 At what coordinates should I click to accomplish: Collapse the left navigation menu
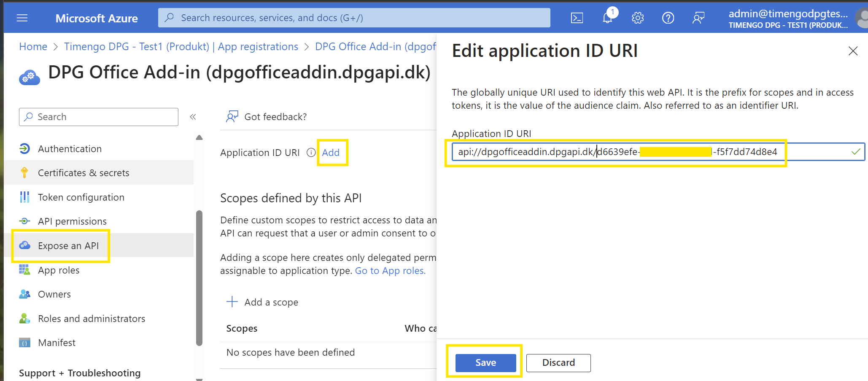[193, 117]
